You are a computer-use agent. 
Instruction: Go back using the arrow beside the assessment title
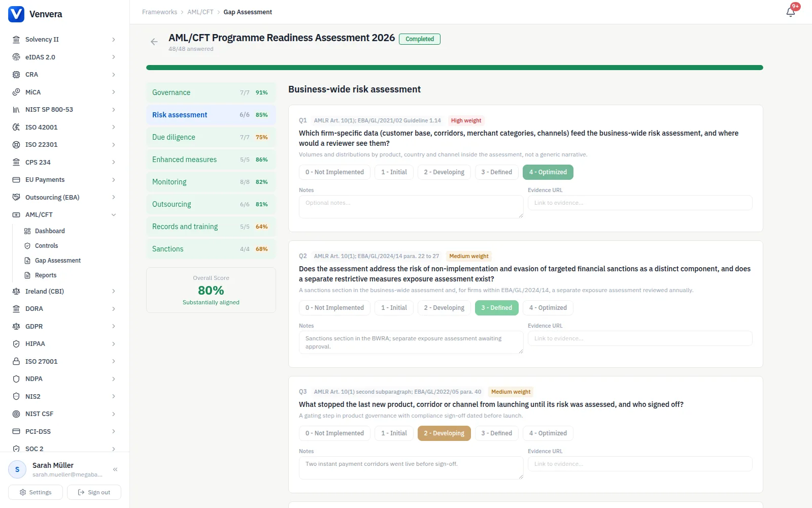click(x=154, y=42)
